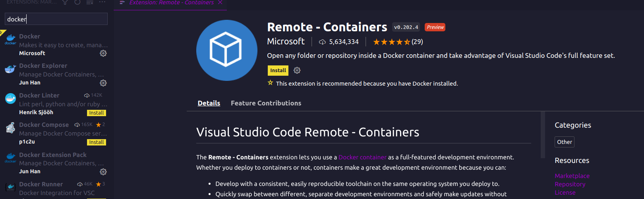Image resolution: width=644 pixels, height=199 pixels.
Task: Close the Extension: Remote - Containers tab
Action: click(220, 2)
